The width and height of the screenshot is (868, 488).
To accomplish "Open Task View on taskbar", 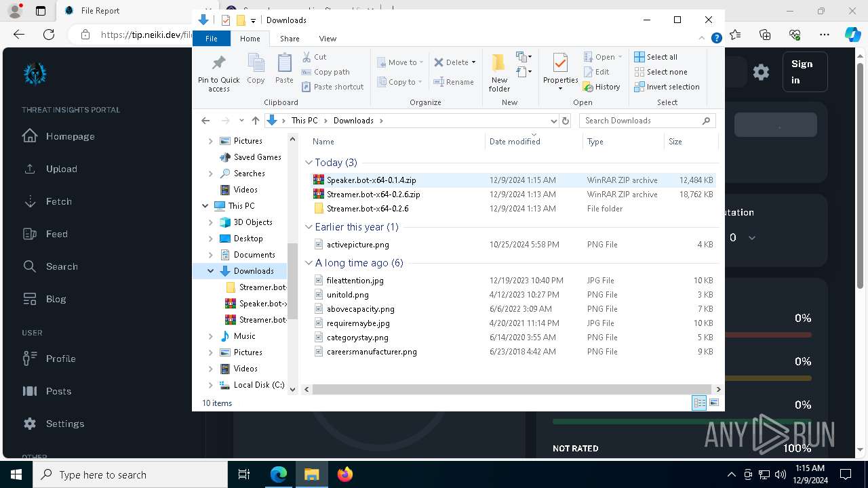I will click(x=244, y=474).
